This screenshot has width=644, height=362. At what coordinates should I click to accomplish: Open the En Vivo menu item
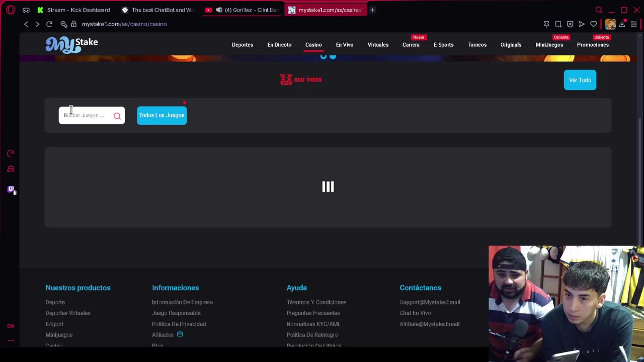click(x=345, y=45)
